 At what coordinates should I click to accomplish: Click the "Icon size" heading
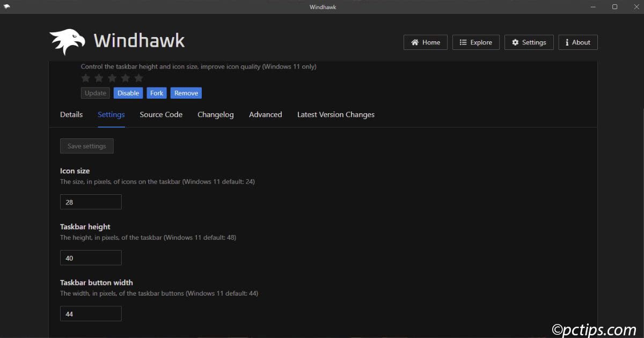coord(75,171)
